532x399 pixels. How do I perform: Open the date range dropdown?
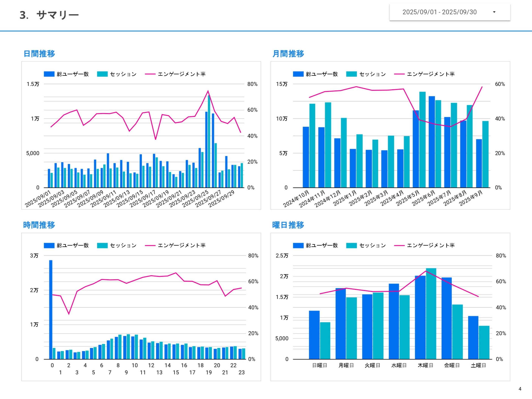click(x=439, y=12)
